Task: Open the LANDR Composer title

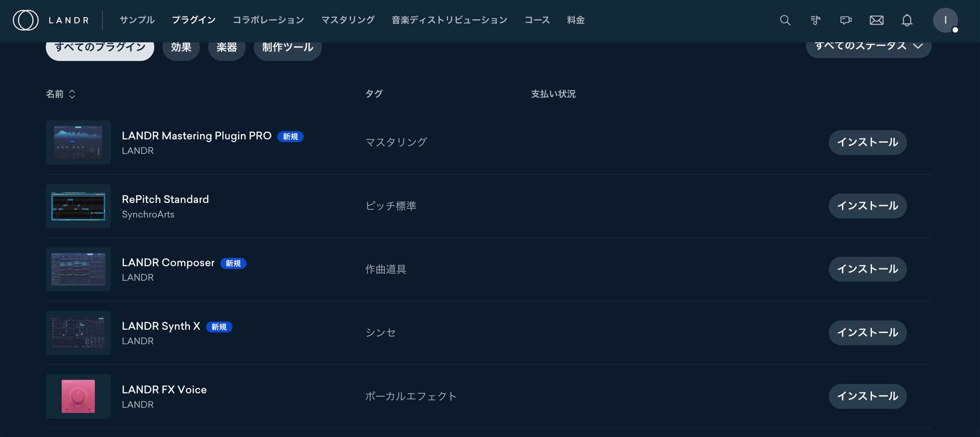Action: click(168, 263)
